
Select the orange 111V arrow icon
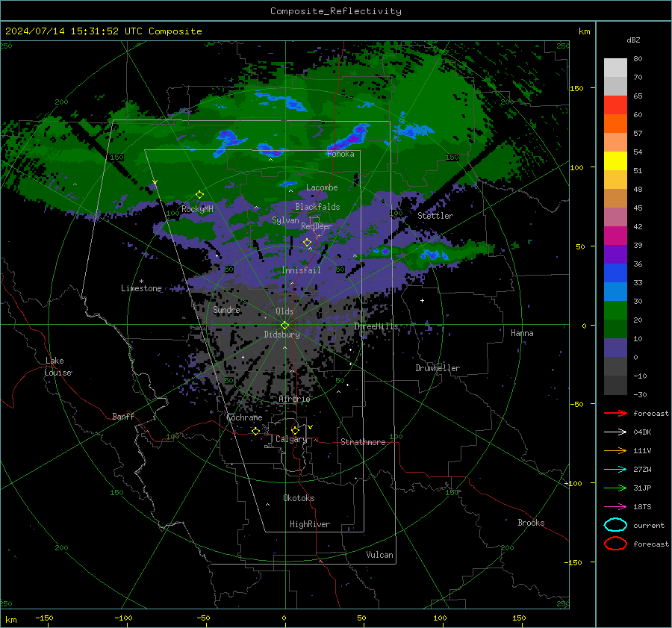point(615,450)
